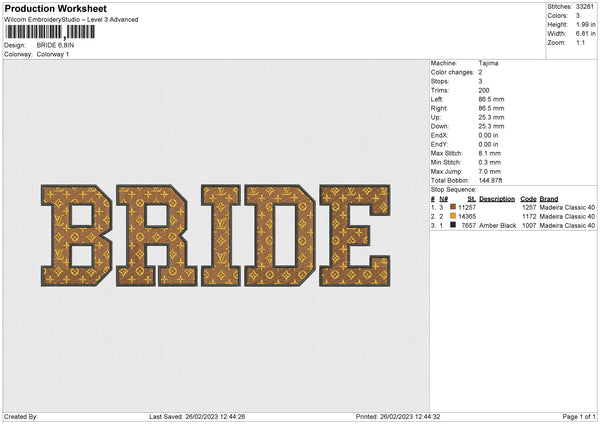
Task: Click the height value '1.99 in'
Action: tap(586, 24)
